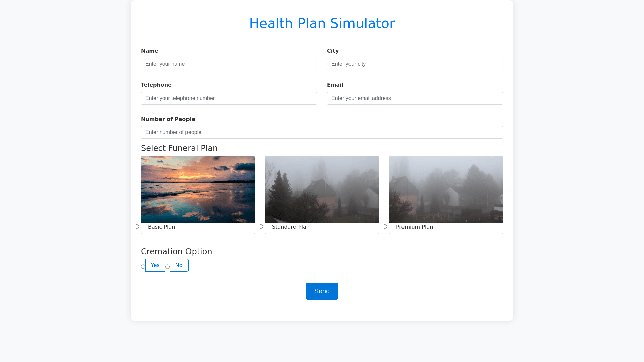
Task: Click the Basic Plan text label
Action: point(161,227)
